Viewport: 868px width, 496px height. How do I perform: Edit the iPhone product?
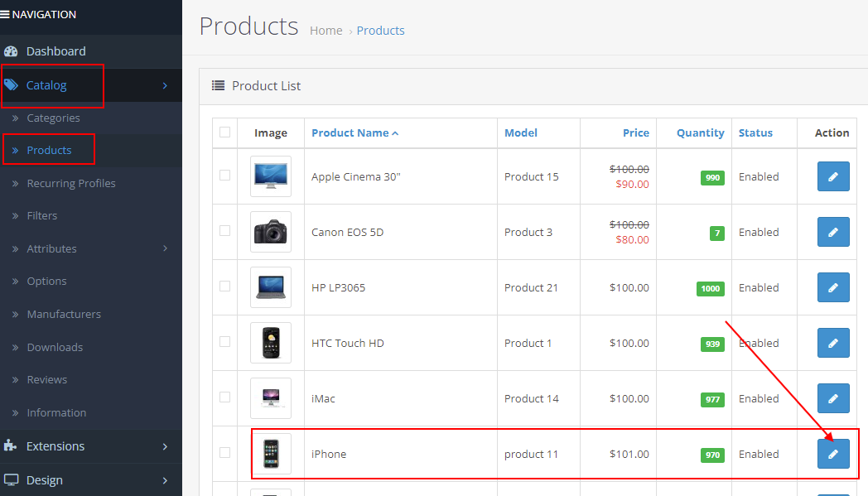(x=833, y=454)
